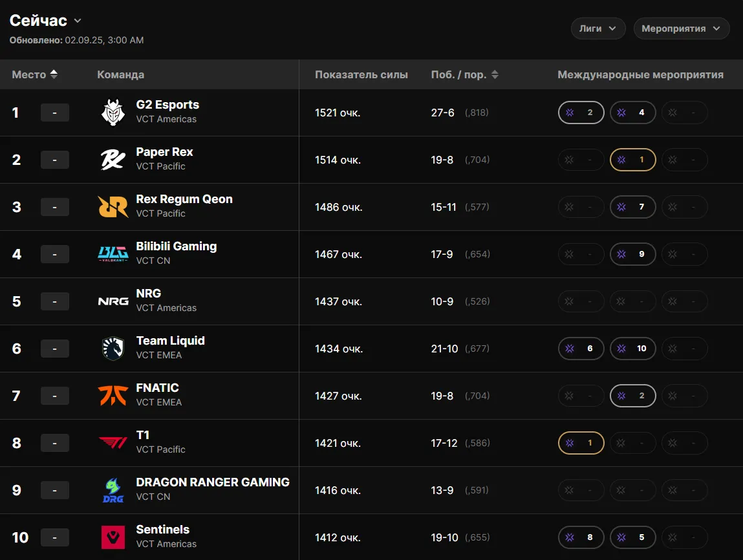
Task: Sort by rank with Место arrows
Action: pos(54,74)
